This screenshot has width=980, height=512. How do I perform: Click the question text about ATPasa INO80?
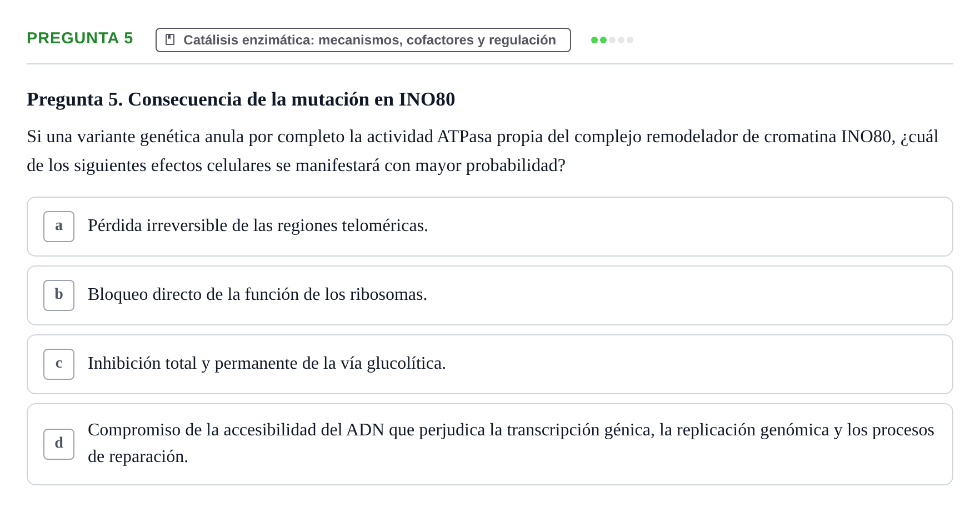point(482,151)
